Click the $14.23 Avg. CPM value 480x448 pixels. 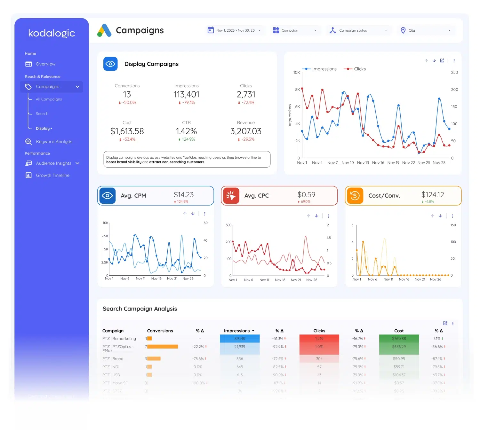(184, 195)
